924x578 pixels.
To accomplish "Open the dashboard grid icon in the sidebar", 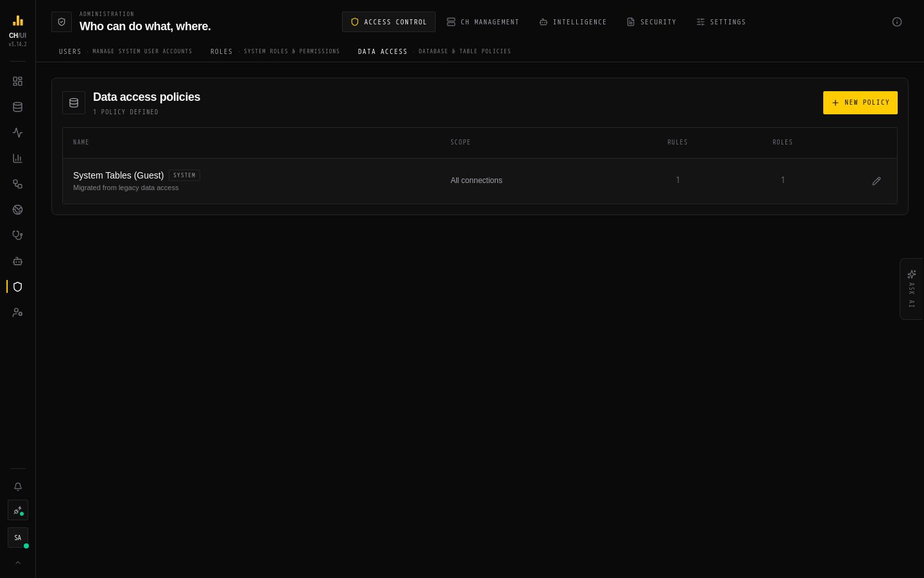I will tap(18, 82).
